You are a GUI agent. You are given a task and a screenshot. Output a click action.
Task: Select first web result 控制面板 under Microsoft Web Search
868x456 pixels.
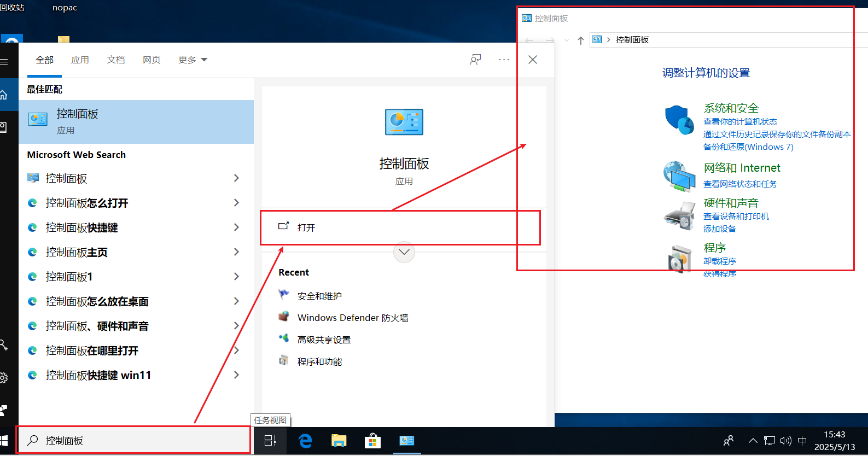pyautogui.click(x=66, y=178)
